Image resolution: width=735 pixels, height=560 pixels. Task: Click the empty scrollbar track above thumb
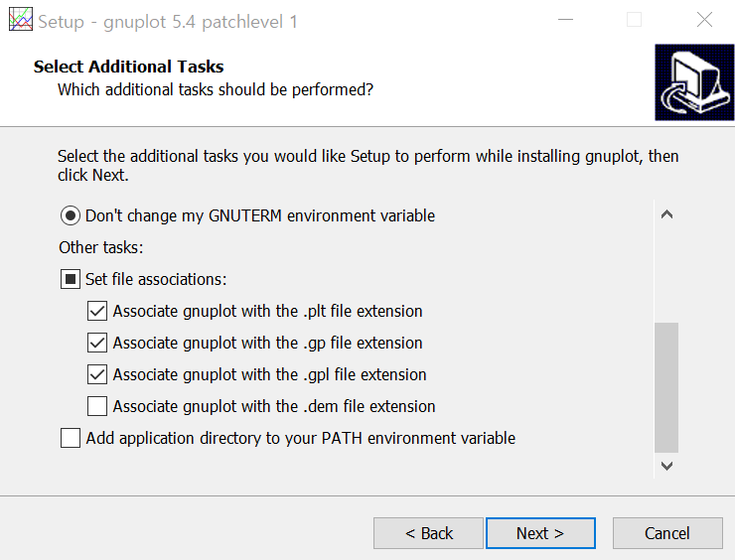click(x=666, y=275)
